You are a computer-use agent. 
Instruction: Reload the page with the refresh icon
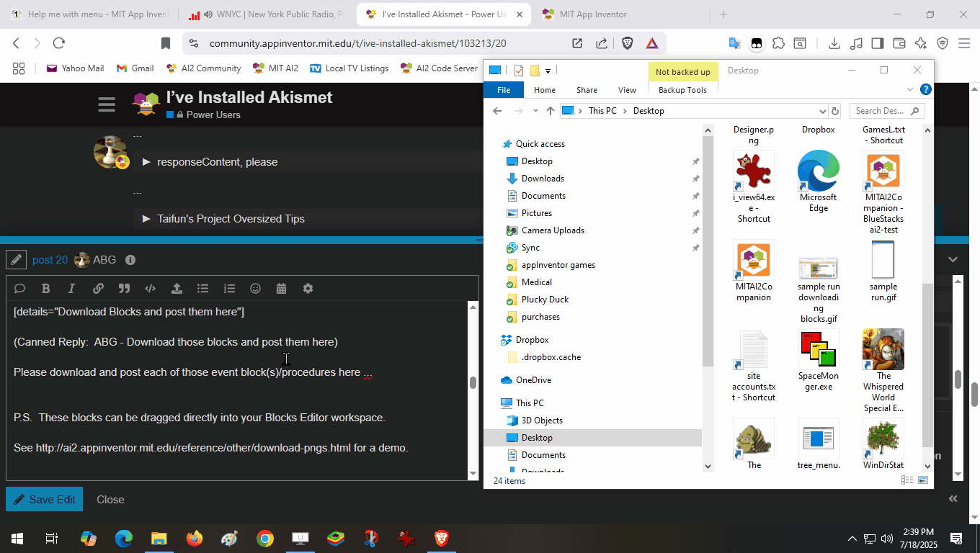point(59,43)
